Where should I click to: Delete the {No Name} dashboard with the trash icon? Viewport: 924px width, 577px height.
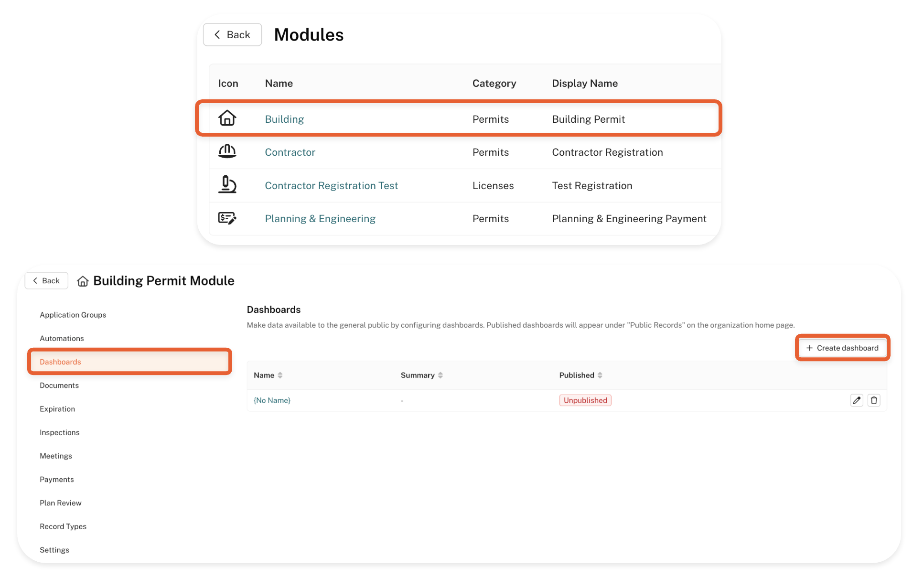click(x=873, y=400)
